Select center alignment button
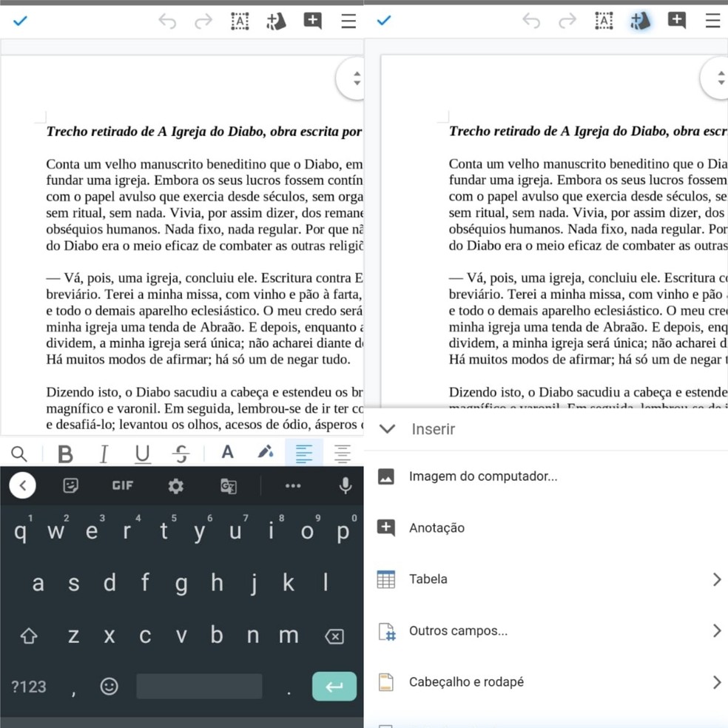Image resolution: width=728 pixels, height=728 pixels. pos(343,453)
